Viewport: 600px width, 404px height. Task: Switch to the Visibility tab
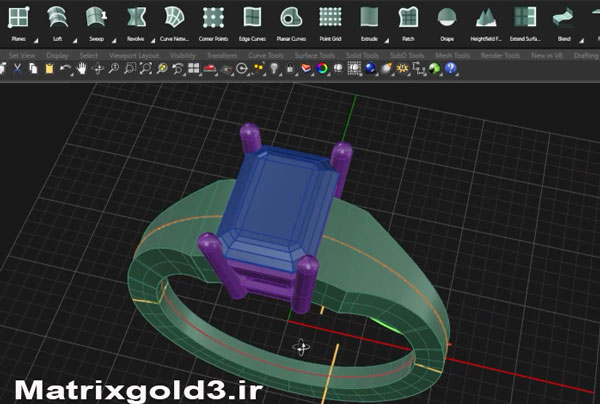pyautogui.click(x=183, y=55)
